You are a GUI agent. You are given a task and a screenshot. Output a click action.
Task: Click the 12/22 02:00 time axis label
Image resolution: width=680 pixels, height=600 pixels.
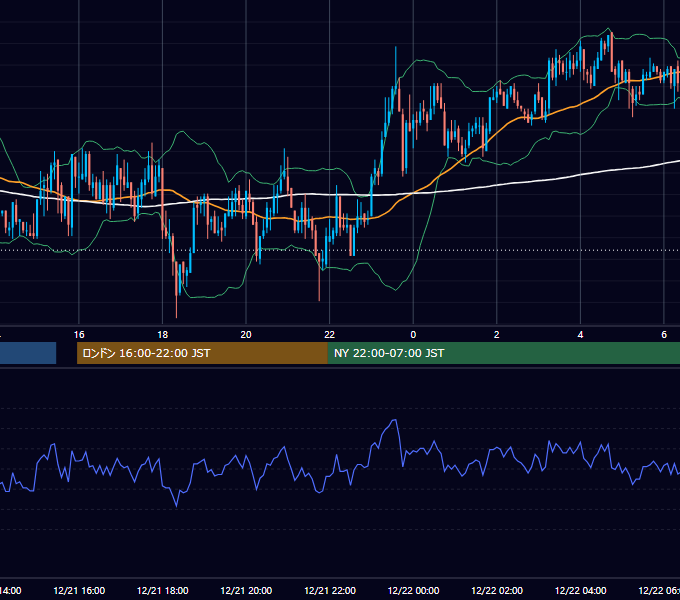(x=497, y=590)
